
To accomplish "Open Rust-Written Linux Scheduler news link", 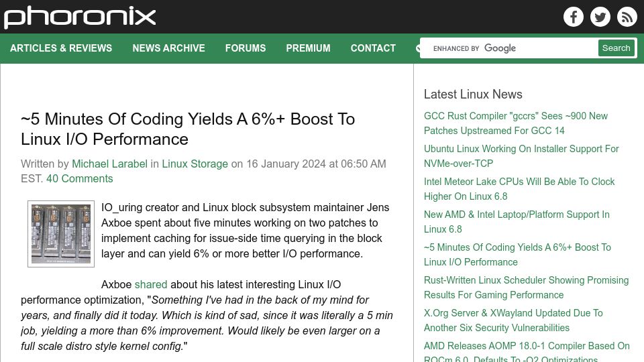I will point(526,288).
